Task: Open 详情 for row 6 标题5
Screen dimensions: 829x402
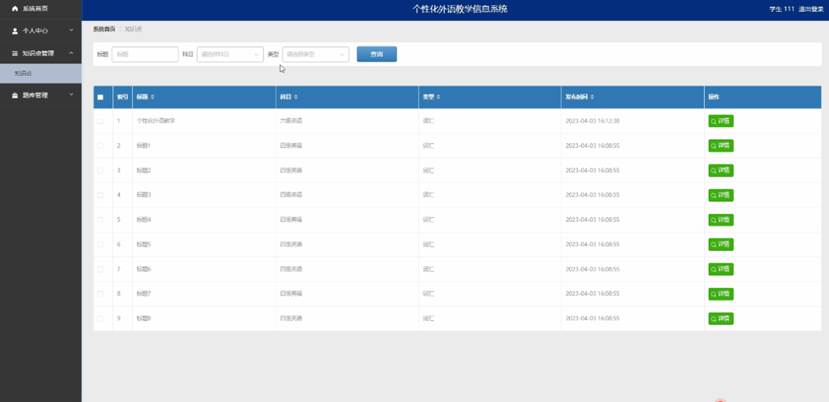Action: tap(721, 244)
